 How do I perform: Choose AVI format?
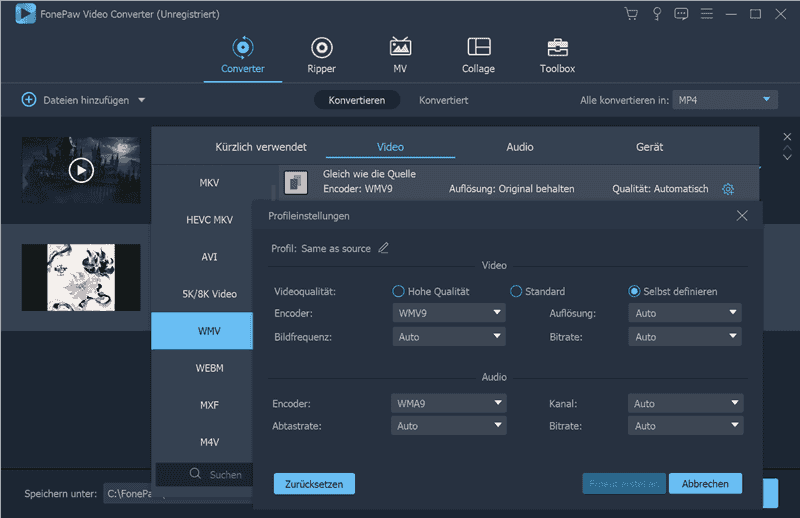[209, 257]
